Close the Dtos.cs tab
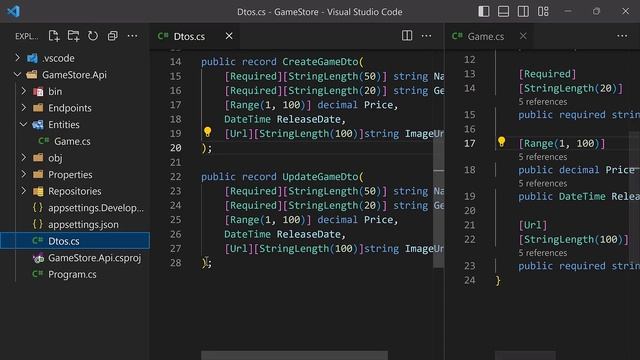 pyautogui.click(x=229, y=36)
